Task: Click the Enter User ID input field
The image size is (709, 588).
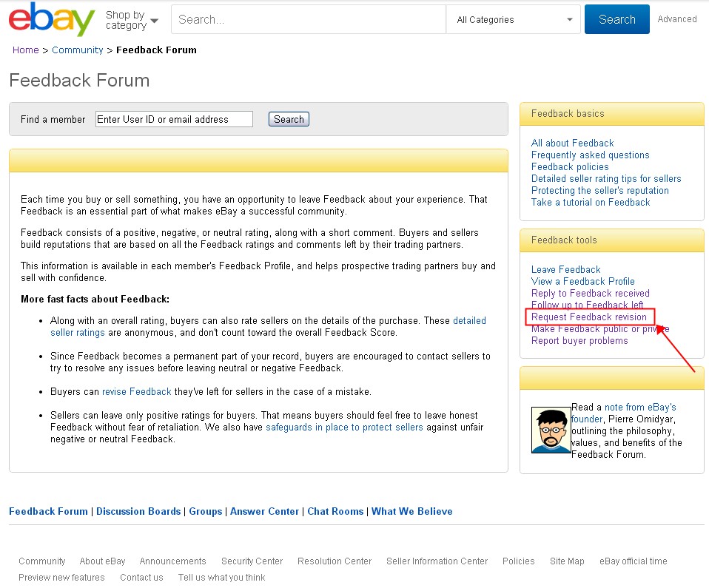Action: [173, 118]
